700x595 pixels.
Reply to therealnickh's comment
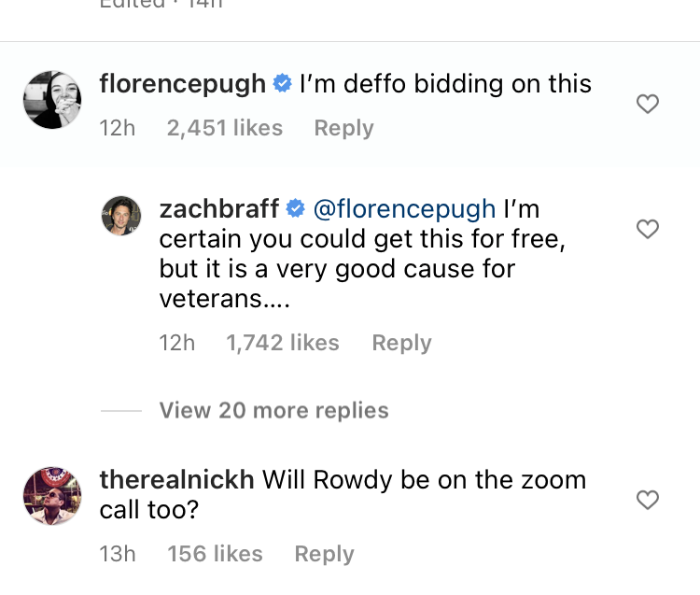[x=324, y=554]
